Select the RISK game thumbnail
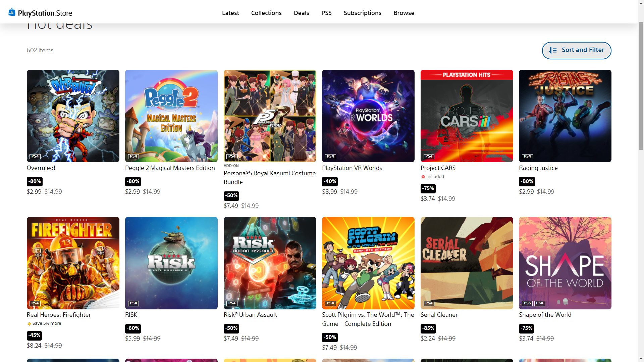Image resolution: width=644 pixels, height=362 pixels. (171, 263)
